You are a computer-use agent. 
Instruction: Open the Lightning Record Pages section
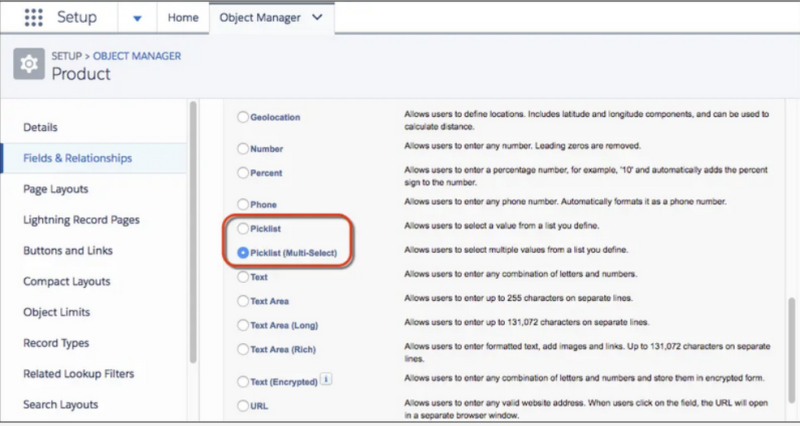(x=81, y=220)
